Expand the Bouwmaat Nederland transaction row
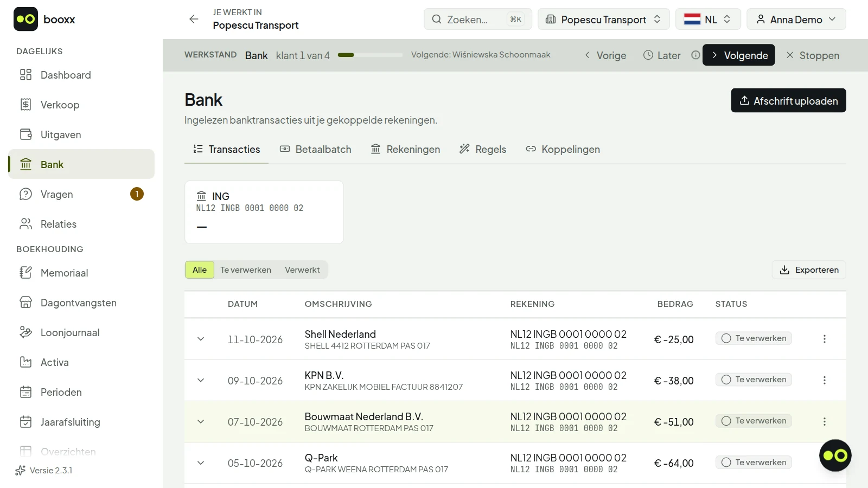Screen dimensions: 868x488 click(201, 421)
